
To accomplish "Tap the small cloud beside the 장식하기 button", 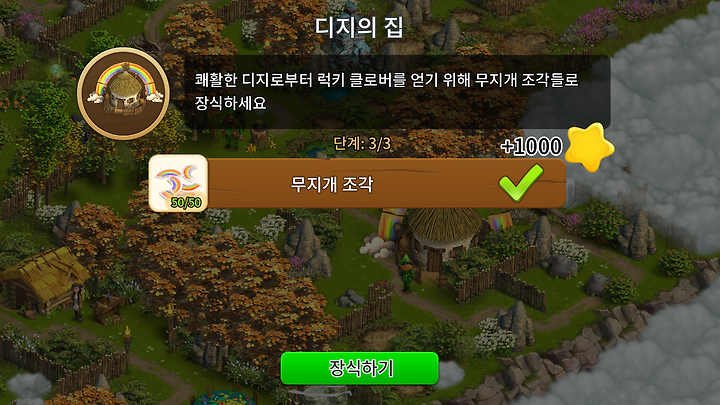I will [x=451, y=373].
